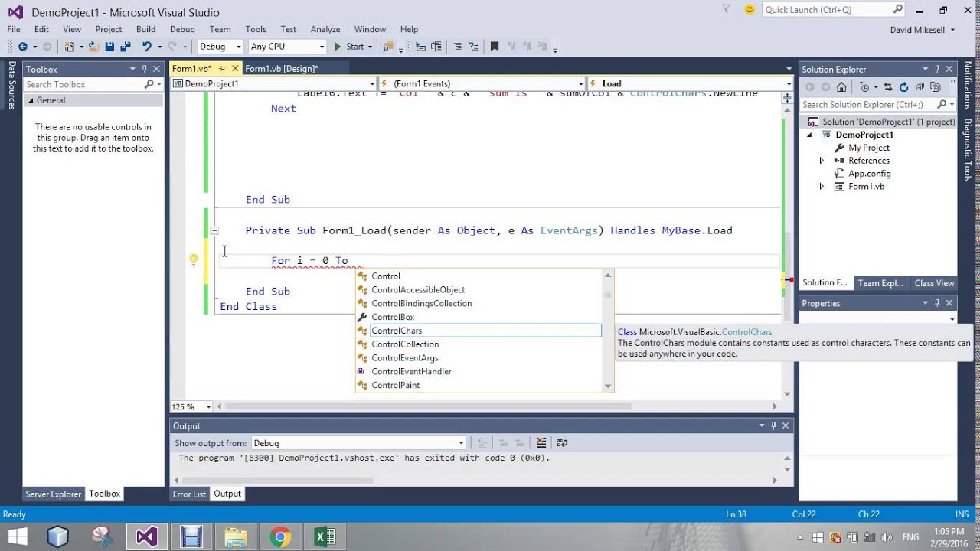Viewport: 980px width, 551px height.
Task: Select My Project in Solution Explorer
Action: [869, 148]
